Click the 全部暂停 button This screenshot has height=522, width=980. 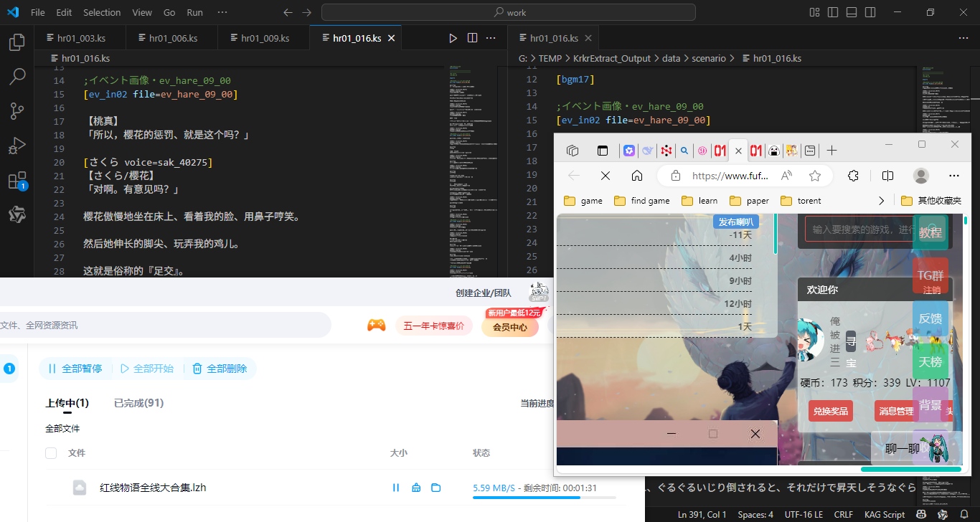[x=75, y=369]
